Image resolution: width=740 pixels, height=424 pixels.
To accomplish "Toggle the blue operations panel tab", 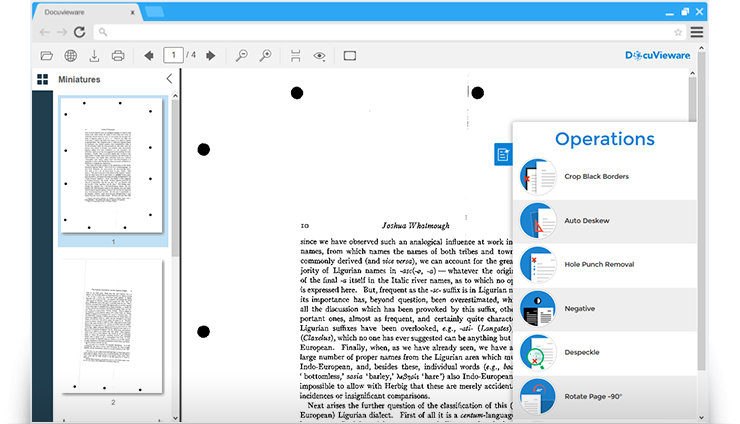I will 502,154.
